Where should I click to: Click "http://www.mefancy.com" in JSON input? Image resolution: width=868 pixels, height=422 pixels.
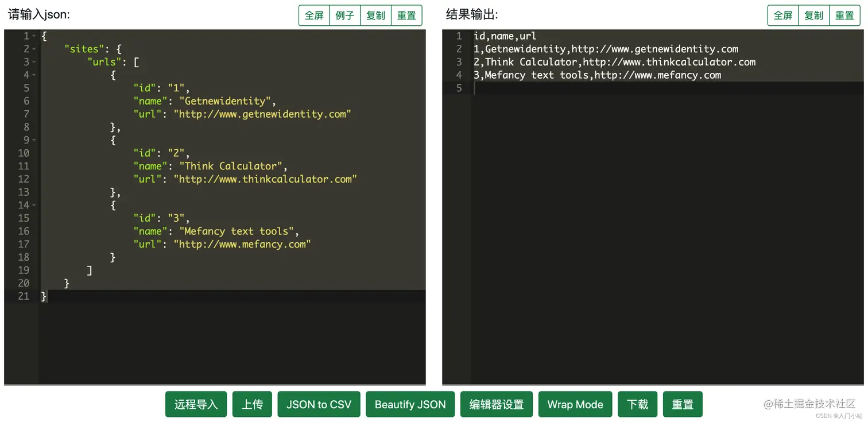pyautogui.click(x=242, y=244)
